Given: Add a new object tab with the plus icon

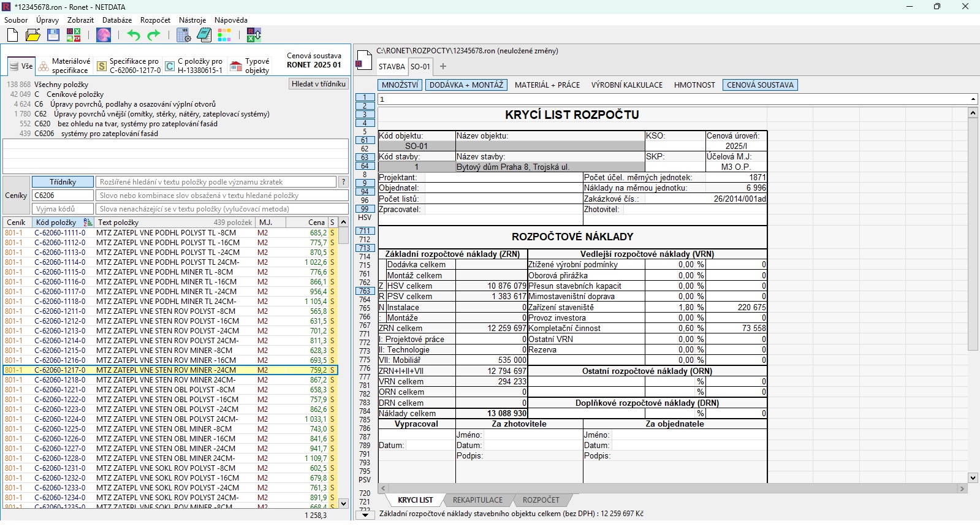Looking at the screenshot, I should coord(443,66).
